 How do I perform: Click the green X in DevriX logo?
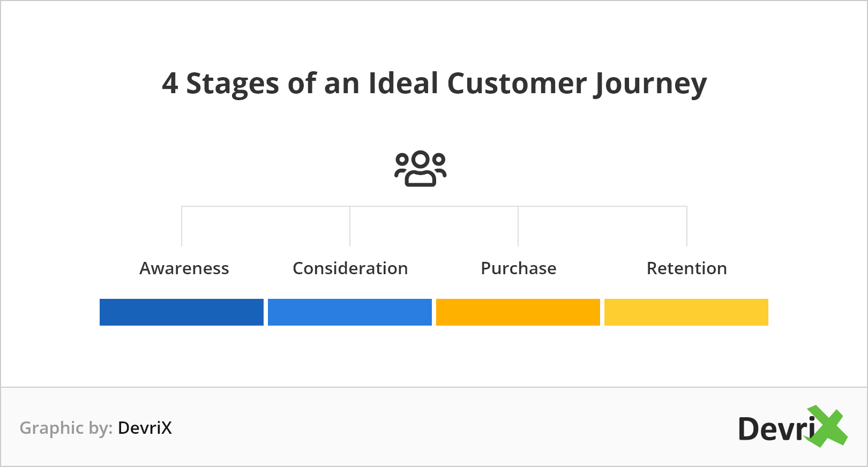(827, 426)
